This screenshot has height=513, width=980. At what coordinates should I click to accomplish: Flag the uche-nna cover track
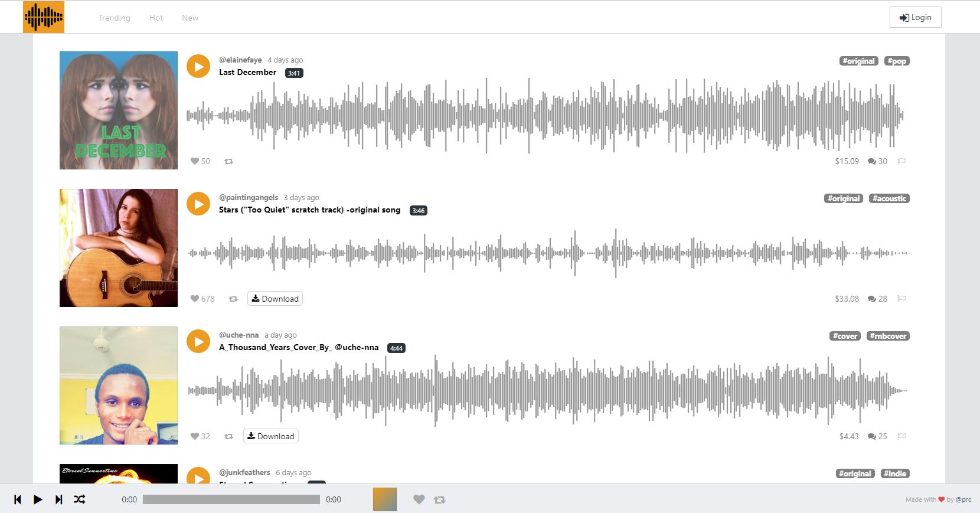coord(901,436)
